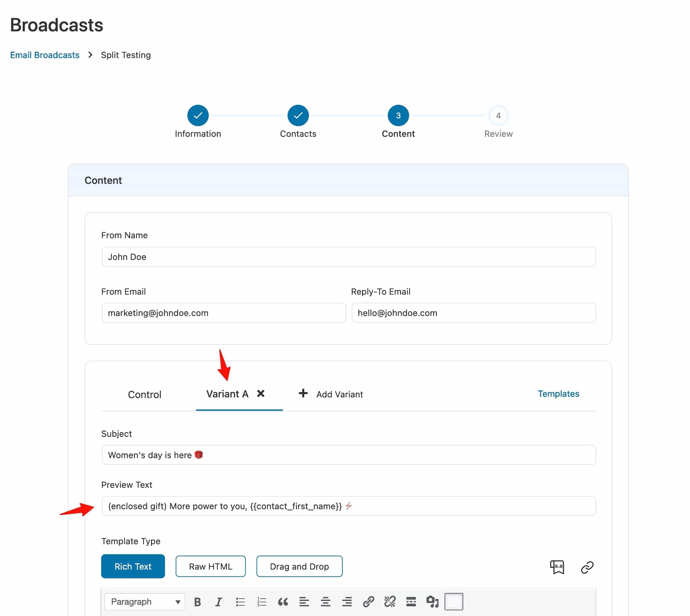Open the Templates selector

pyautogui.click(x=558, y=394)
